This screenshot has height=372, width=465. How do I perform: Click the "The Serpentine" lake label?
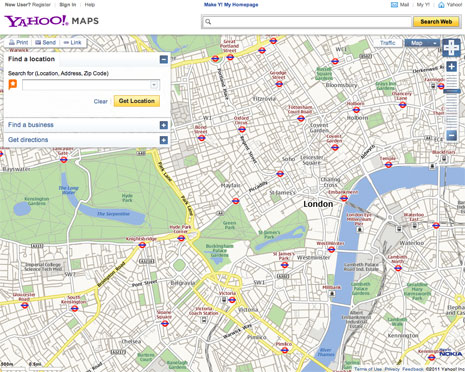pos(113,214)
